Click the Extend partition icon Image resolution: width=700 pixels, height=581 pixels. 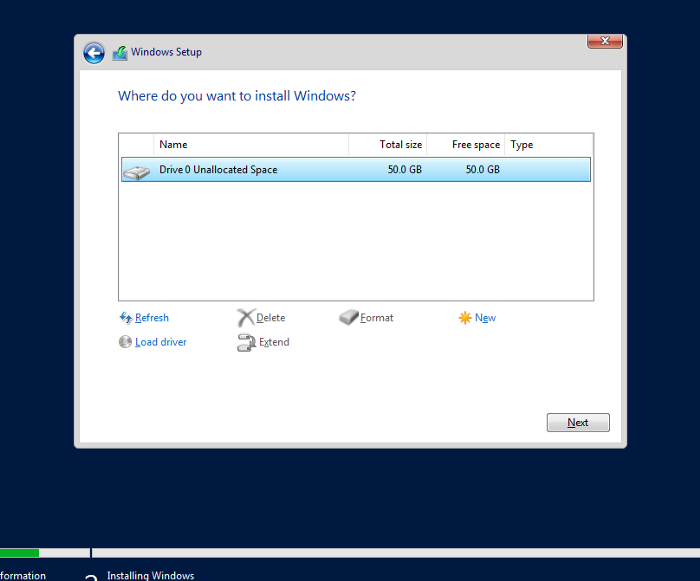pos(246,343)
